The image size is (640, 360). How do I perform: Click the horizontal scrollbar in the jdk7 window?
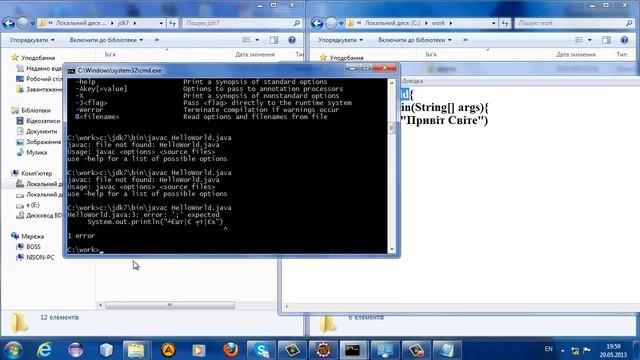170,305
